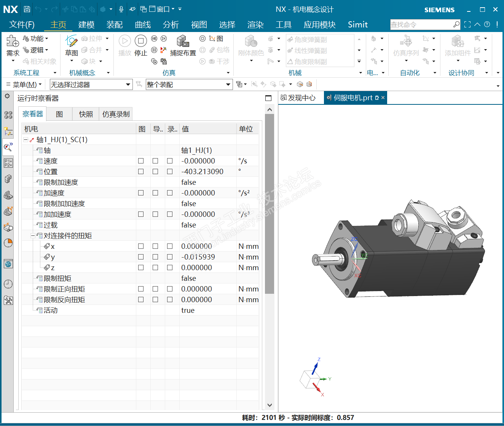Click the window switch icon in title bar

click(143, 9)
